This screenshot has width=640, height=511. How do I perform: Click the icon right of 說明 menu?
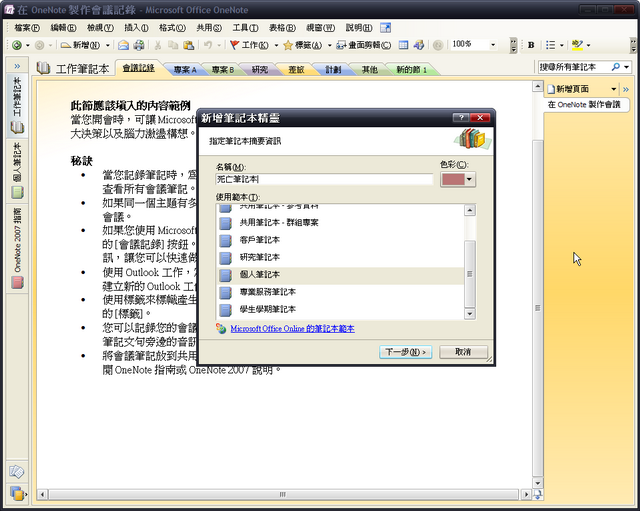385,27
